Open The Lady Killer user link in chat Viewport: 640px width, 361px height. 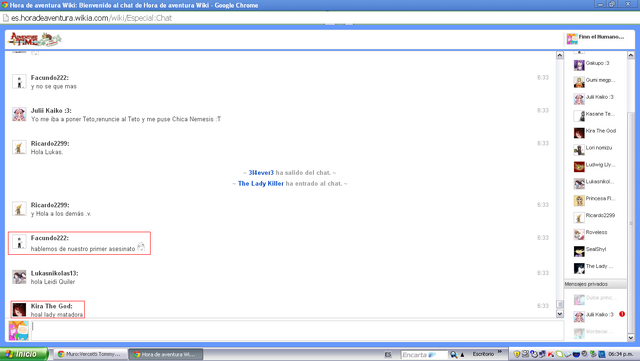(x=261, y=184)
